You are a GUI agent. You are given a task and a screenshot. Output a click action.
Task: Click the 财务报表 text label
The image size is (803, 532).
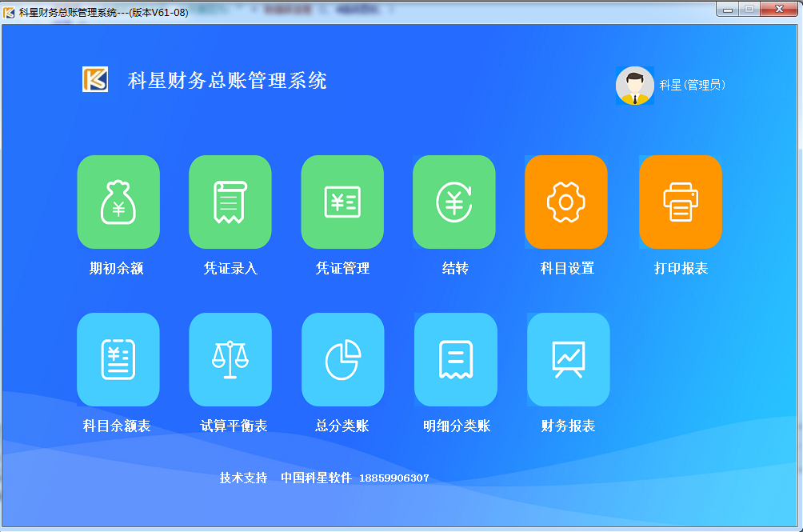pyautogui.click(x=568, y=426)
